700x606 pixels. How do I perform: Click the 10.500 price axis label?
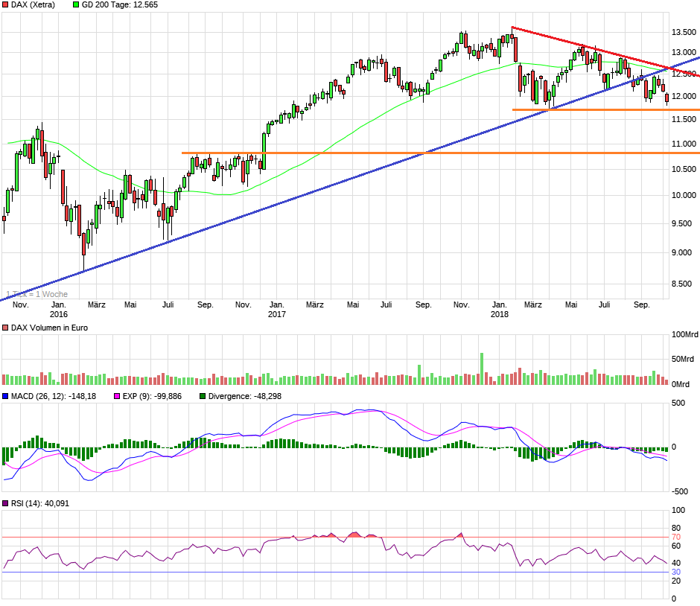684,169
